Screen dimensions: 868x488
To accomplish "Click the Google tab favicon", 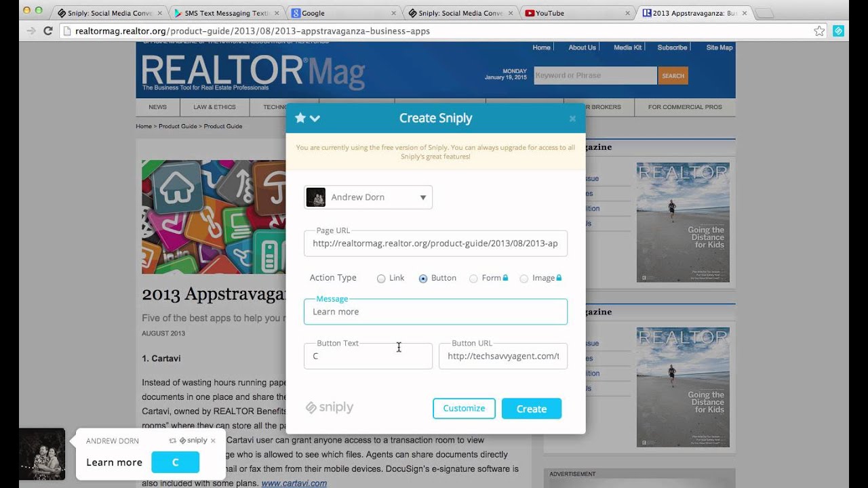I will coord(296,13).
